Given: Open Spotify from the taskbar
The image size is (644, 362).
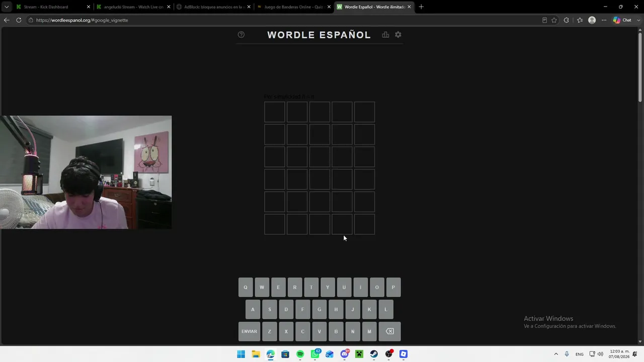Looking at the screenshot, I should point(300,354).
